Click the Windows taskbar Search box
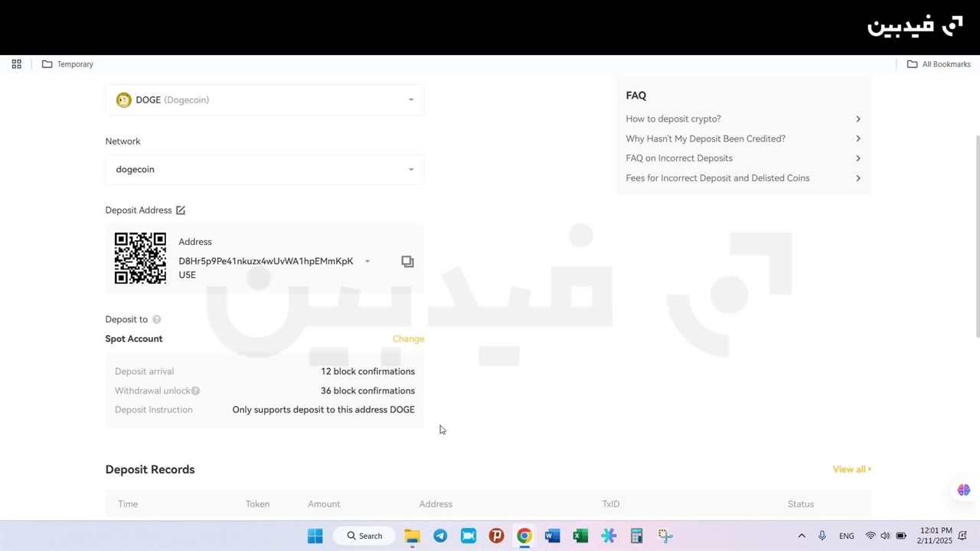 [x=364, y=536]
